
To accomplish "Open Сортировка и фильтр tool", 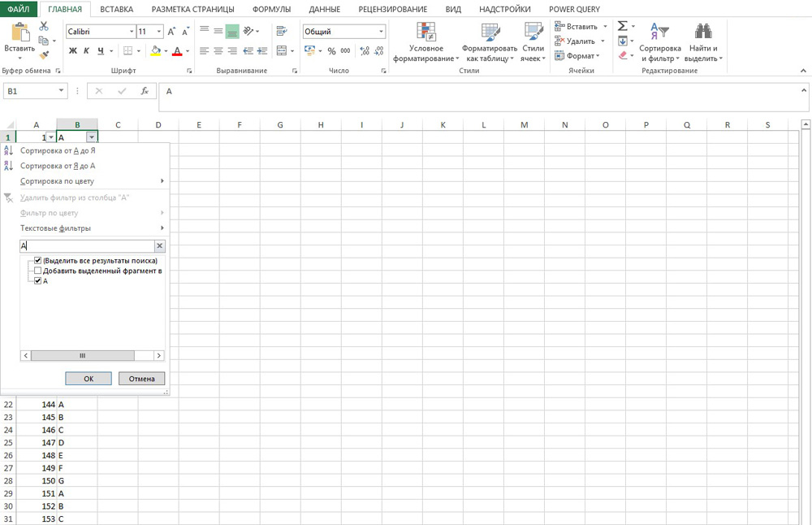I will point(659,42).
